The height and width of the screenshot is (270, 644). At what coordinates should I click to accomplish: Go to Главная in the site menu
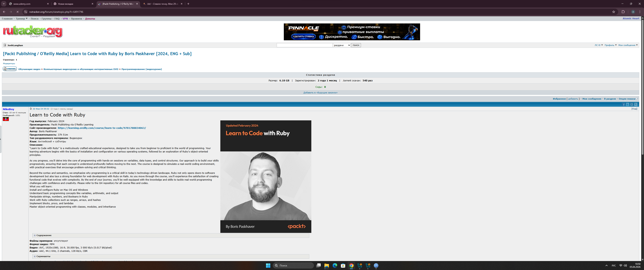pos(7,19)
